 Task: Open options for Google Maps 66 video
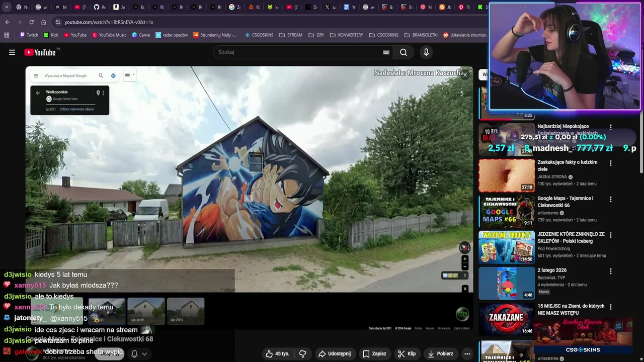click(x=611, y=199)
